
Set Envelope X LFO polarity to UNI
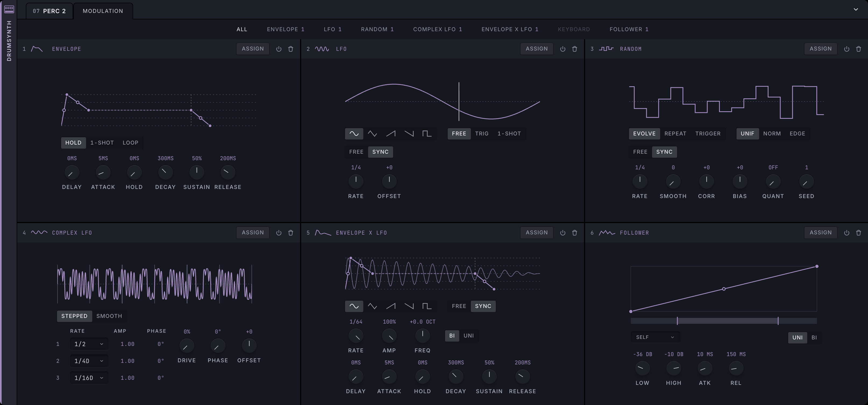468,336
